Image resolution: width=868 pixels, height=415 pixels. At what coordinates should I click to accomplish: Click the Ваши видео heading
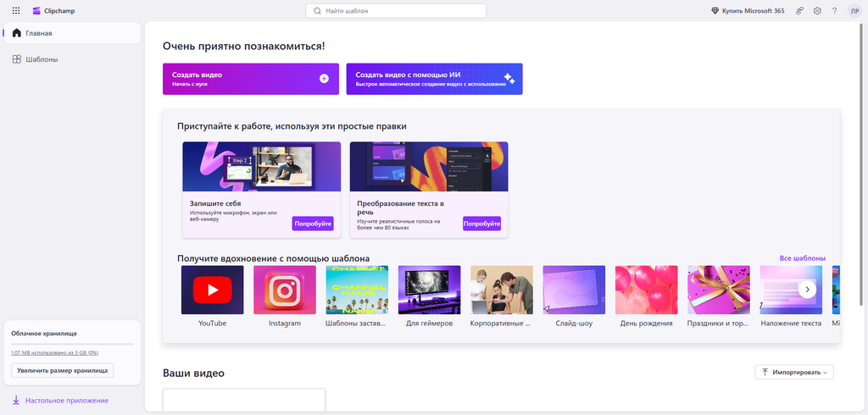194,373
